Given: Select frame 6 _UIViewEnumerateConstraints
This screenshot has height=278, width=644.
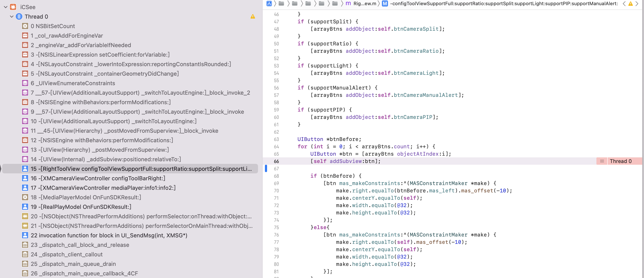Looking at the screenshot, I should click(x=73, y=83).
